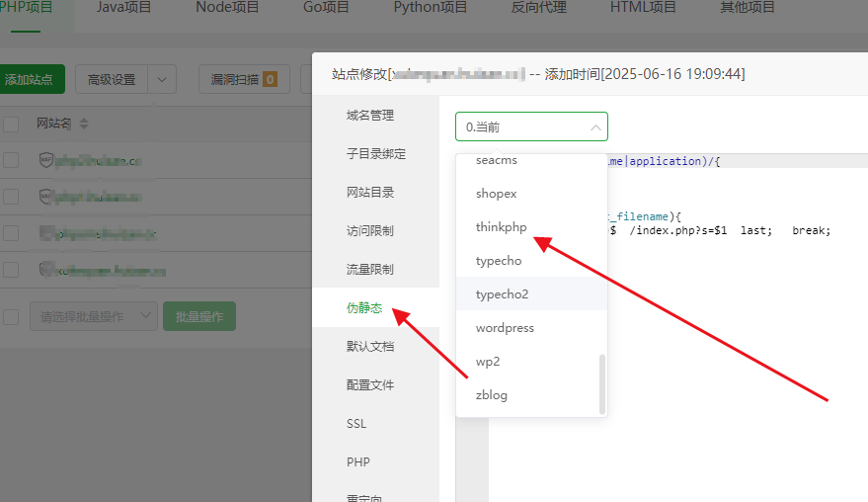Click the green 添加站点 button
This screenshot has width=868, height=502.
[32, 79]
